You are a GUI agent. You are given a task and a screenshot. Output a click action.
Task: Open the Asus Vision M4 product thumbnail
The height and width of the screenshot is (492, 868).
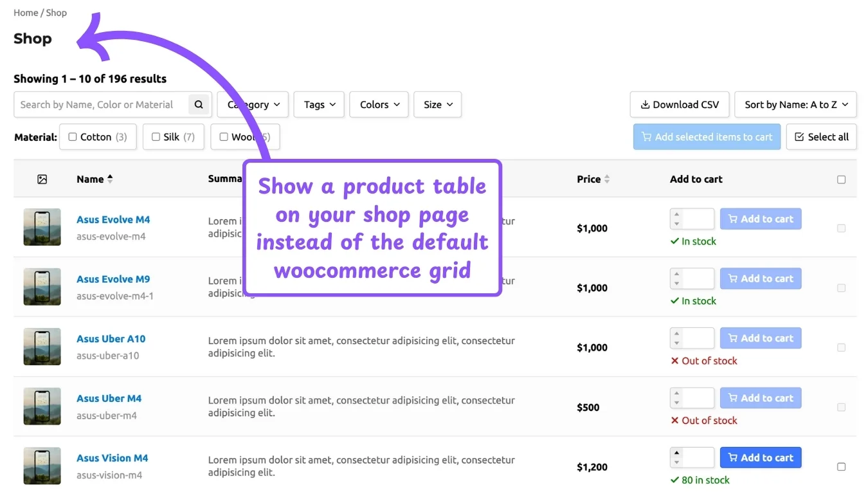coord(42,466)
